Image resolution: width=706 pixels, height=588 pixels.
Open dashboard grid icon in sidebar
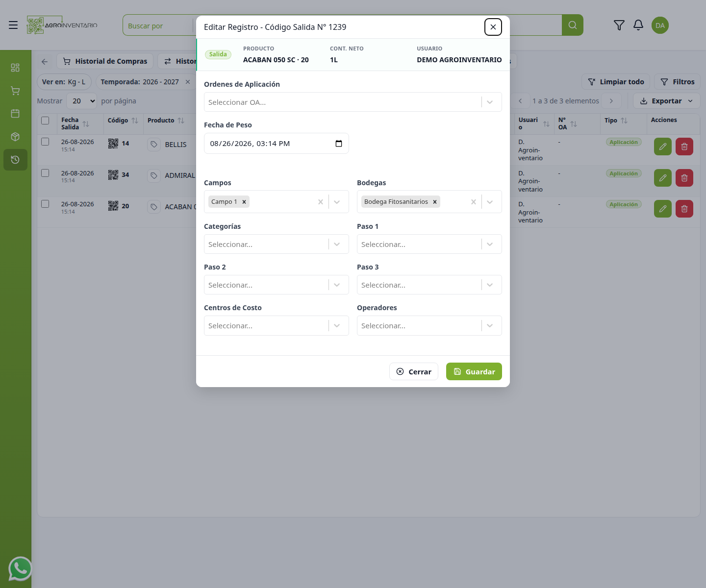coord(15,68)
